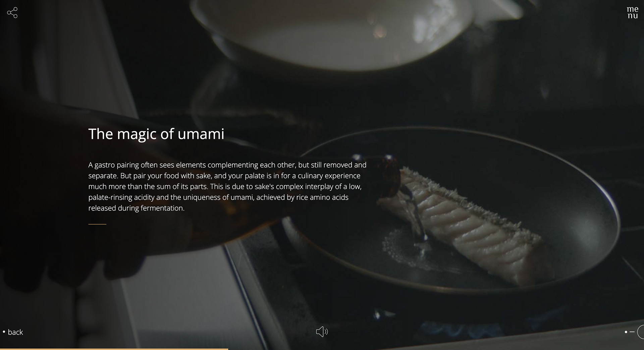Click the gold progress bar along the bottom
This screenshot has height=350, width=644.
[x=114, y=349]
